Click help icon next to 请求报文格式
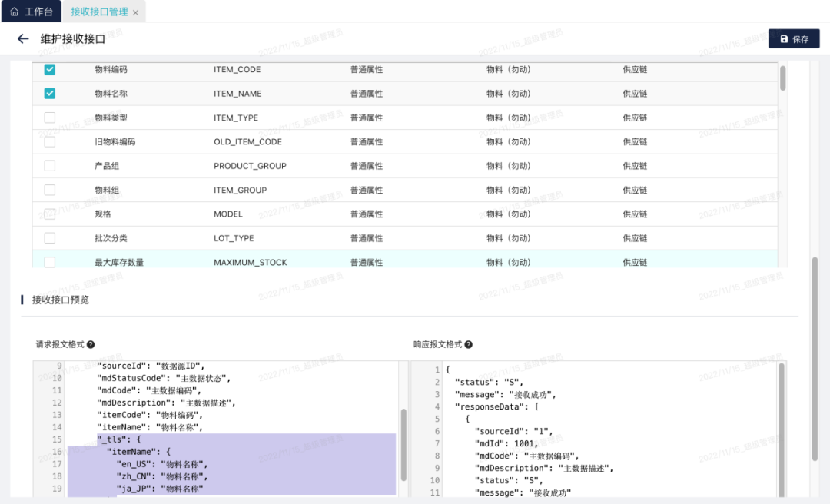The height and width of the screenshot is (504, 830). [x=91, y=345]
